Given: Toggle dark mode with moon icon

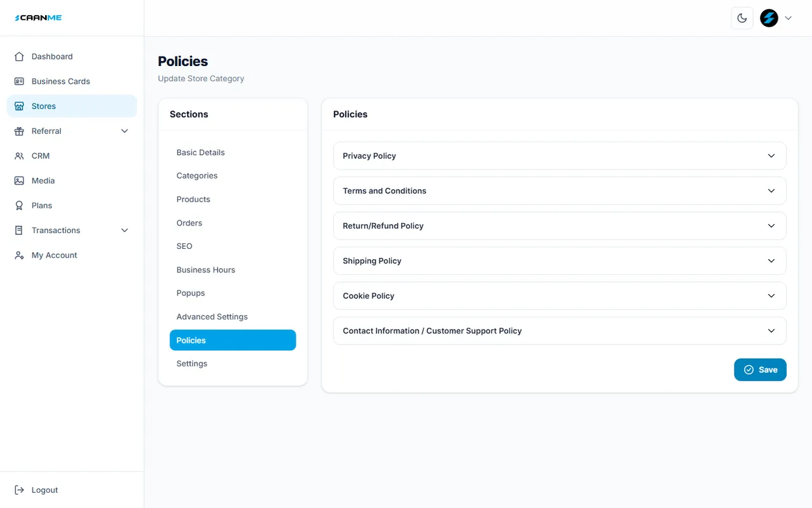Looking at the screenshot, I should [742, 18].
